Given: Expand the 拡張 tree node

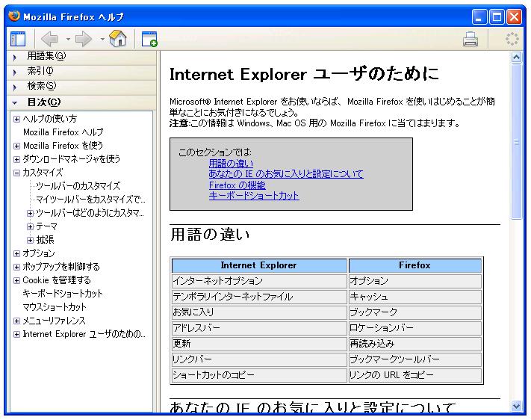Looking at the screenshot, I should pyautogui.click(x=30, y=241).
